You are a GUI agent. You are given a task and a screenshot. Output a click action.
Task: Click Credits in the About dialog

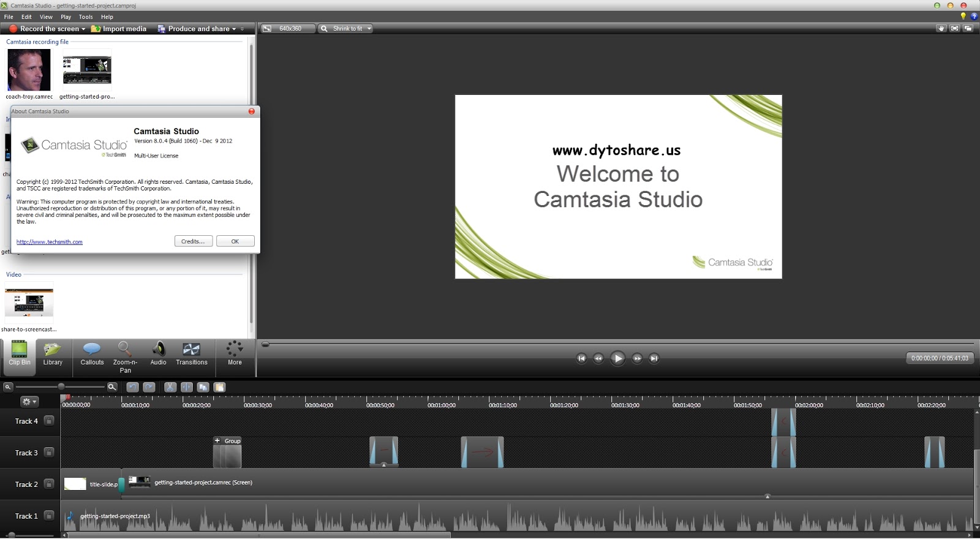tap(194, 241)
